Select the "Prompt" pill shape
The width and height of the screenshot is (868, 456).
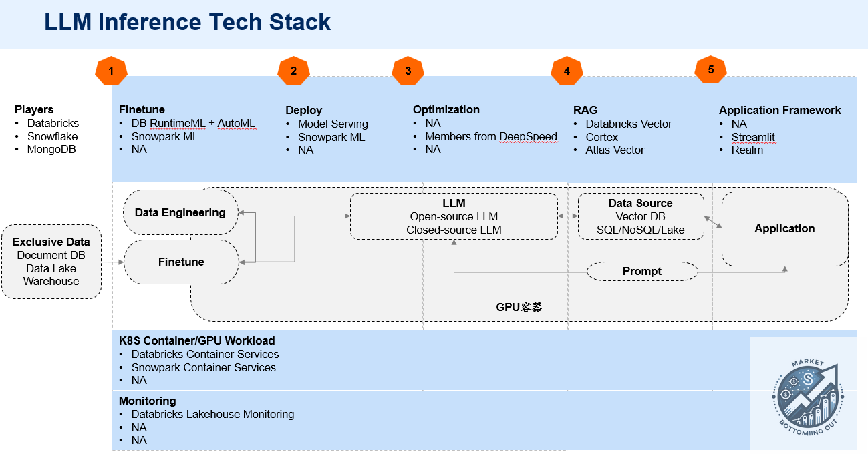pos(642,271)
